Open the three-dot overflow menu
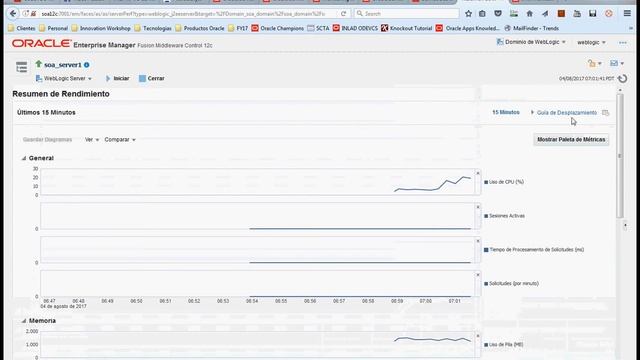Viewport: 640px width, 360px height. (622, 42)
